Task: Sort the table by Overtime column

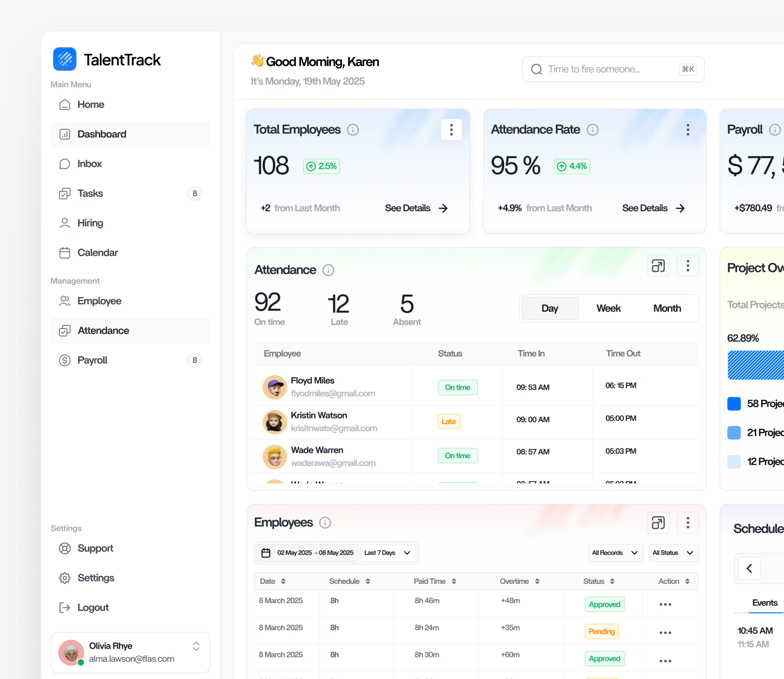Action: pos(537,581)
